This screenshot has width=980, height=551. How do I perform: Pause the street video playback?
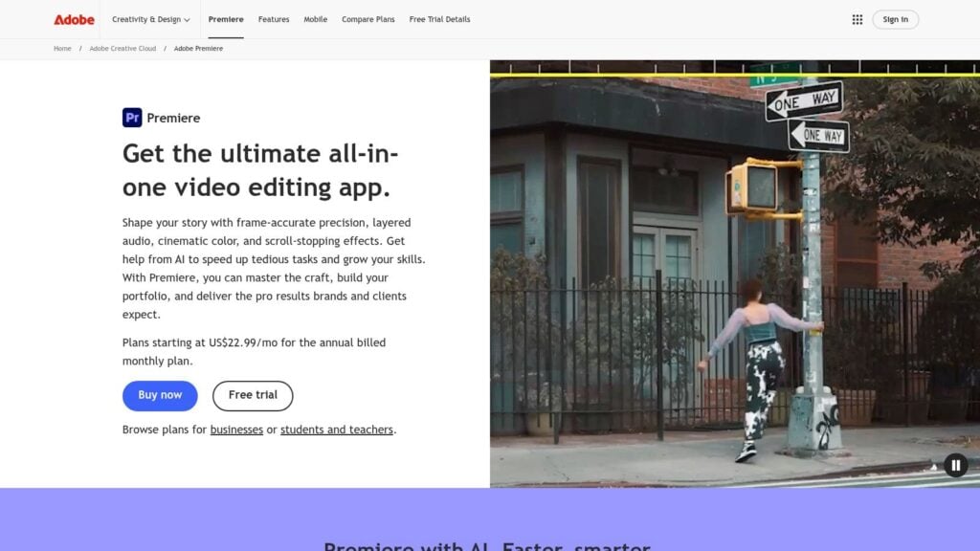955,465
